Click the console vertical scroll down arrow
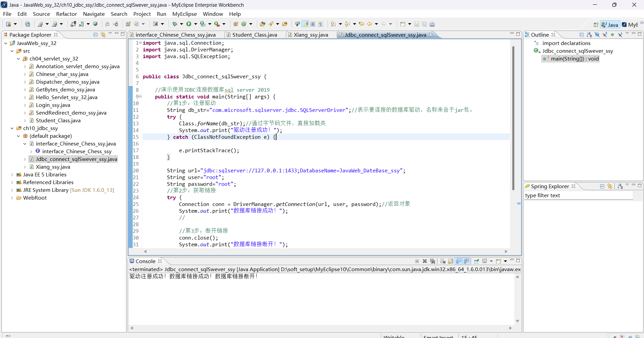Image resolution: width=644 pixels, height=338 pixels. tap(517, 321)
